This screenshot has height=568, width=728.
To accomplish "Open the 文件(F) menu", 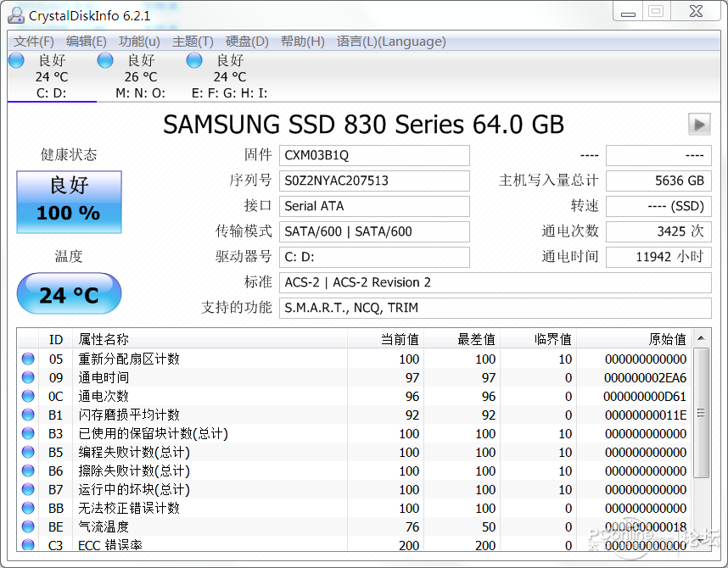I will pos(33,42).
